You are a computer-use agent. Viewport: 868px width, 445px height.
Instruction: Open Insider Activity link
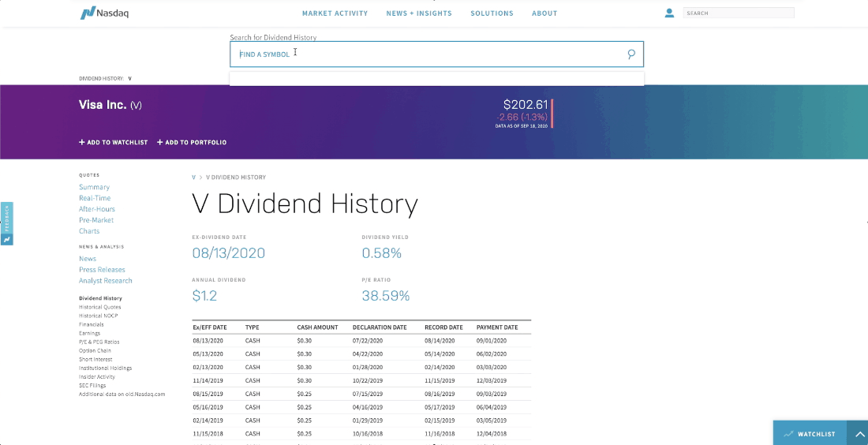(97, 377)
